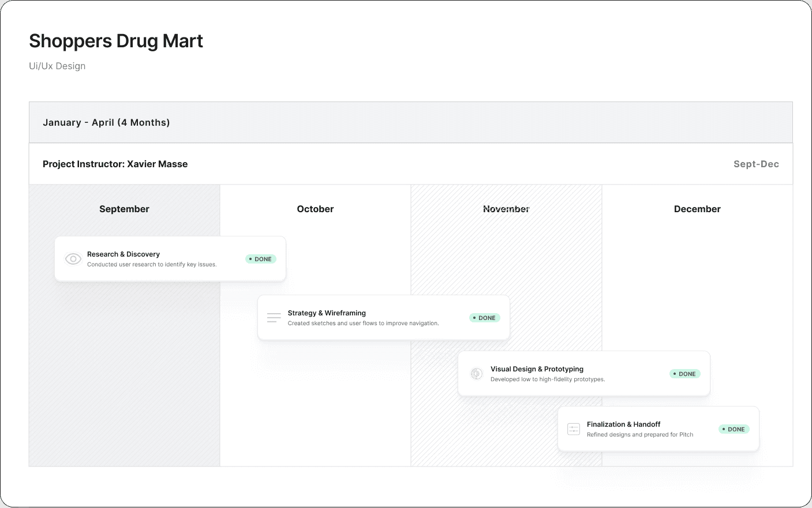Select the text-lines icon on Strategy & Wireframing
Image resolution: width=812 pixels, height=508 pixels.
point(273,317)
